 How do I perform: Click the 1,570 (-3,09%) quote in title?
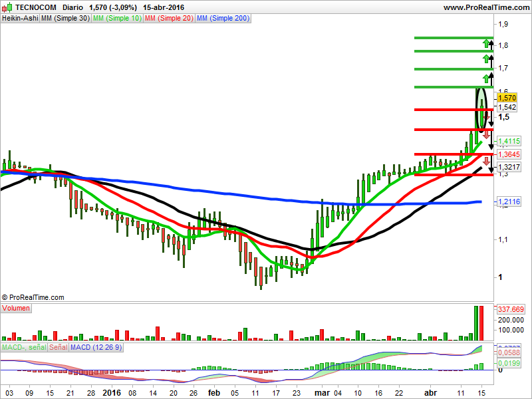[113, 7]
